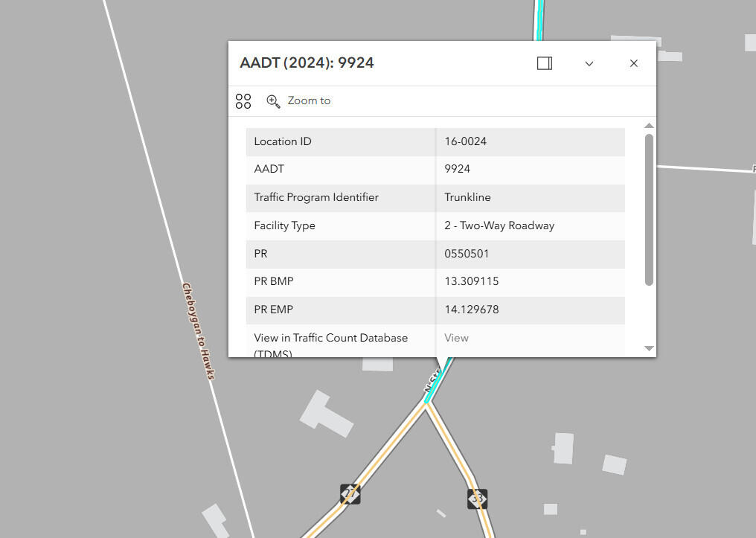Open View link for Traffic Count Database

456,338
